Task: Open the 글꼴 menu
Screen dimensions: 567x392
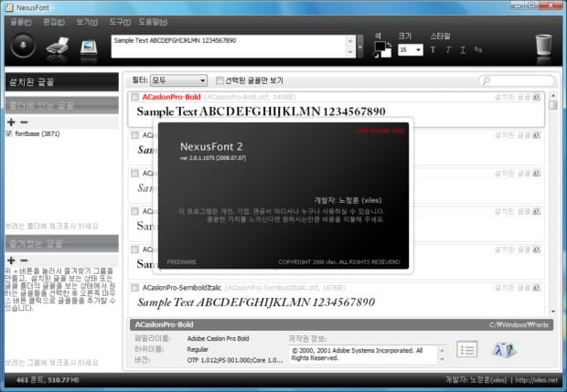Action: pos(20,20)
